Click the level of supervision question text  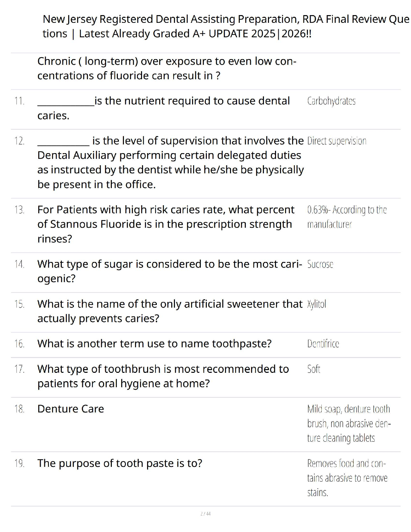(x=170, y=162)
